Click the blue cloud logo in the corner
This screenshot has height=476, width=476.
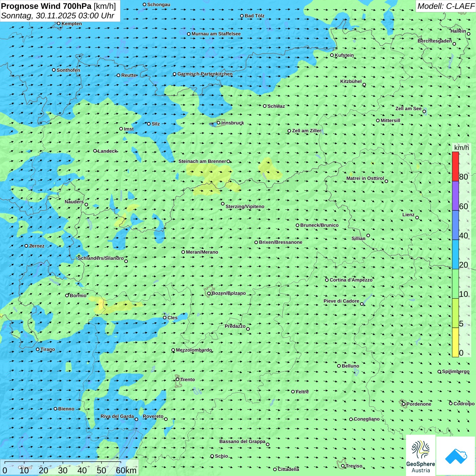click(x=456, y=456)
